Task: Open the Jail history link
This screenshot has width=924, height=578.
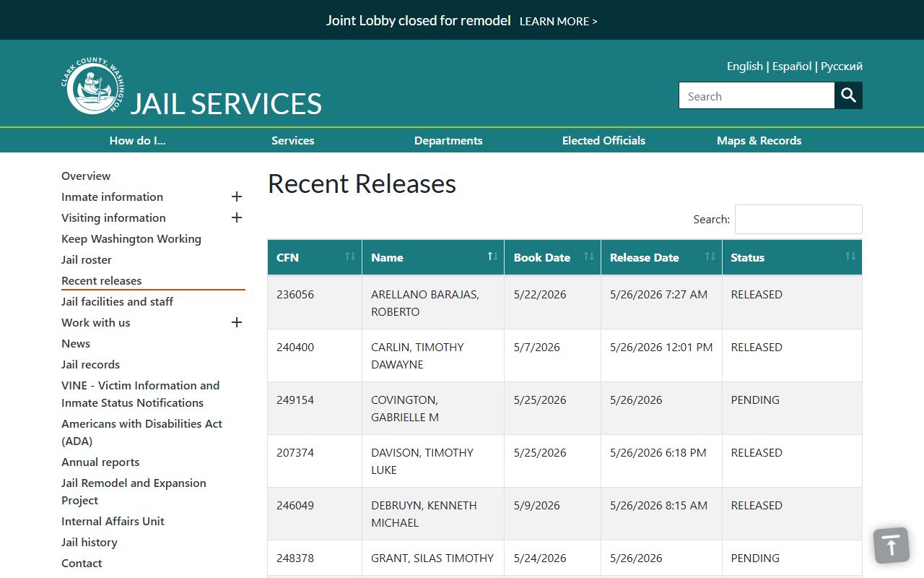Action: pyautogui.click(x=89, y=542)
